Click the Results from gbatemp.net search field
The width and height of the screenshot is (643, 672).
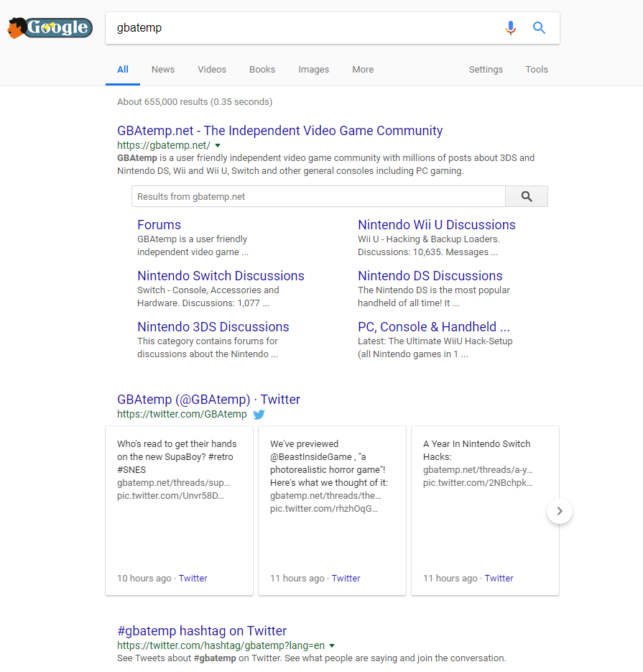coord(318,196)
